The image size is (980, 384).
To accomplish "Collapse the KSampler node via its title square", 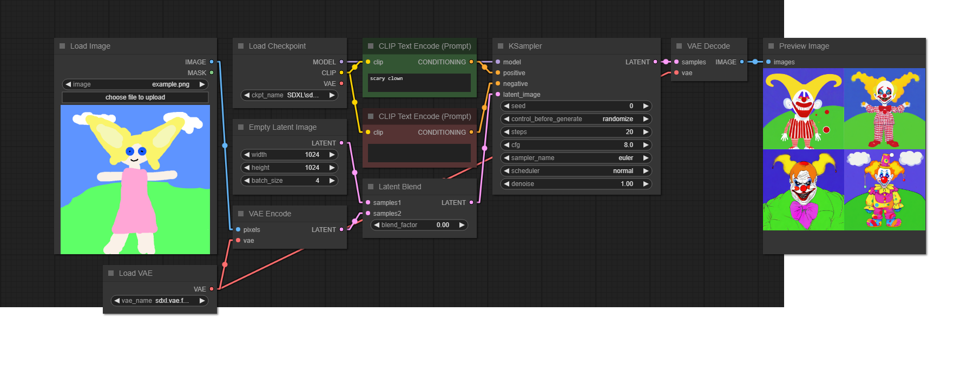I will pyautogui.click(x=501, y=47).
